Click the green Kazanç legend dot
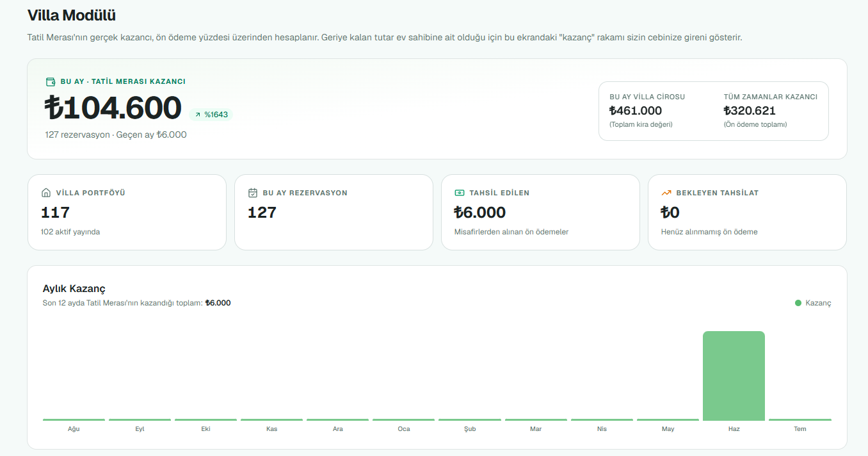The width and height of the screenshot is (868, 456). pyautogui.click(x=798, y=303)
